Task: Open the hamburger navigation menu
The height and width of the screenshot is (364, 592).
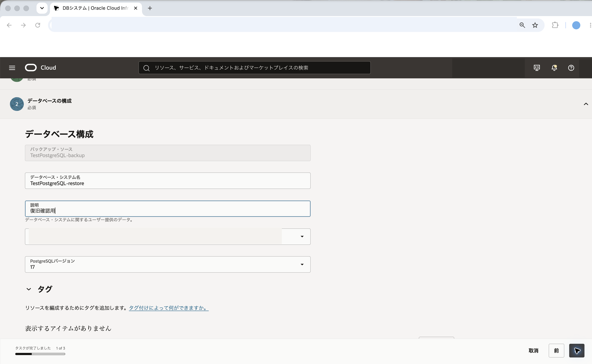Action: pyautogui.click(x=12, y=68)
